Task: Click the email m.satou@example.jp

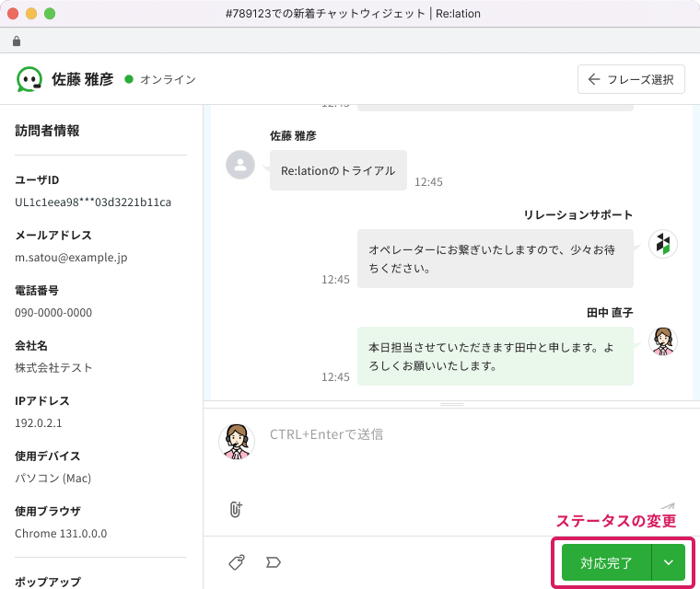Action: tap(73, 258)
